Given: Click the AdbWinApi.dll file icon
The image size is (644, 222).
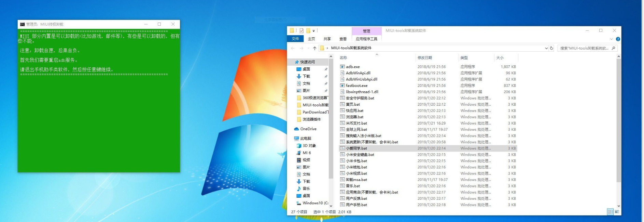Looking at the screenshot, I should pyautogui.click(x=342, y=73).
